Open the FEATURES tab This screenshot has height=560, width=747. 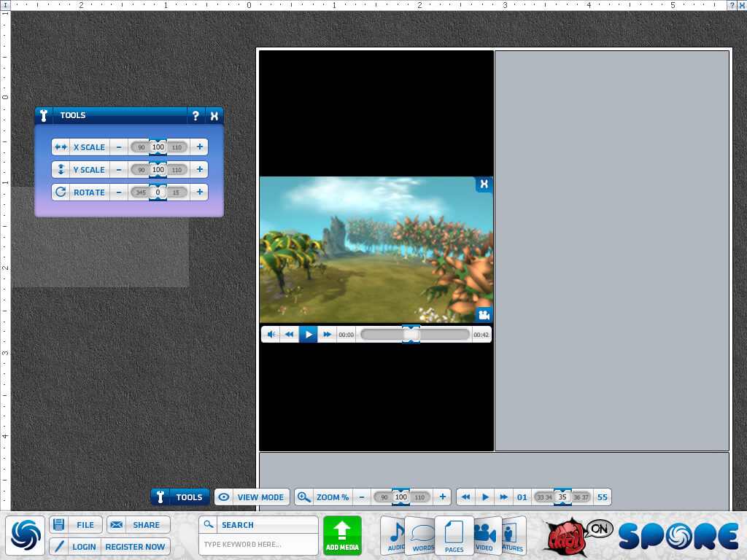pyautogui.click(x=513, y=536)
